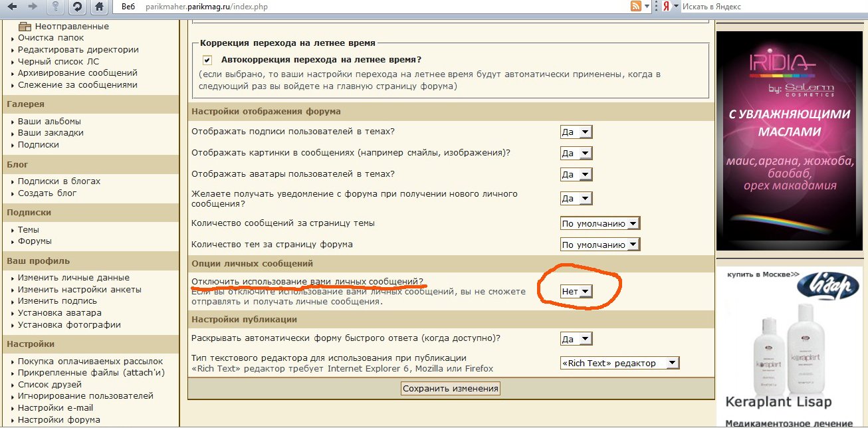Open Темы subscriptions link
Screen dimensions: 868x428
coord(29,229)
